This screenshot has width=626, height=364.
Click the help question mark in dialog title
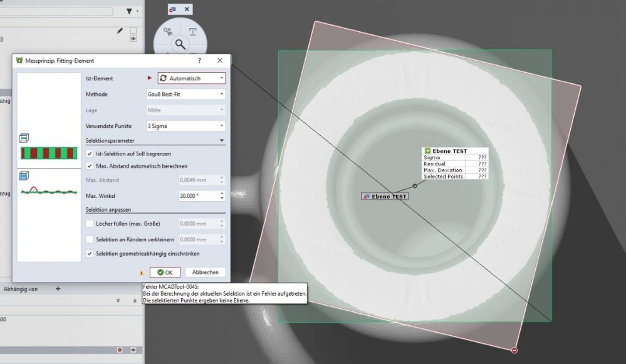199,61
